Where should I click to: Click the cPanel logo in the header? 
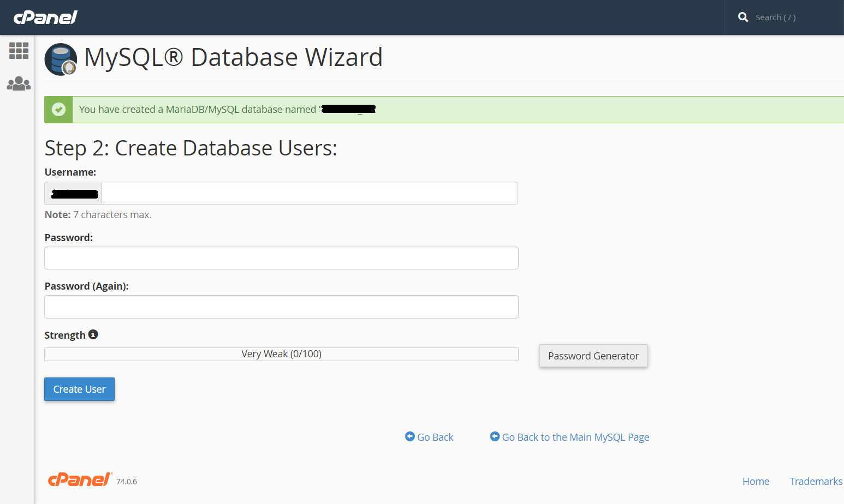[45, 17]
